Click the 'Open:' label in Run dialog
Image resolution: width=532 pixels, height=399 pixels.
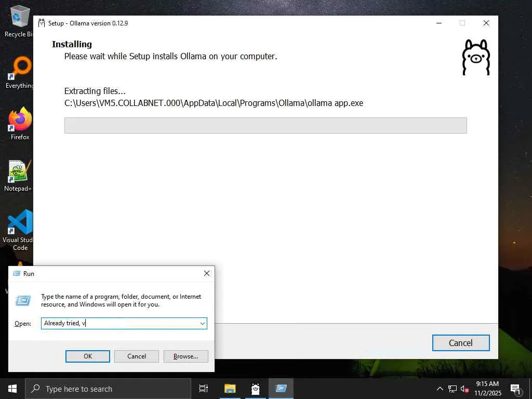(23, 324)
